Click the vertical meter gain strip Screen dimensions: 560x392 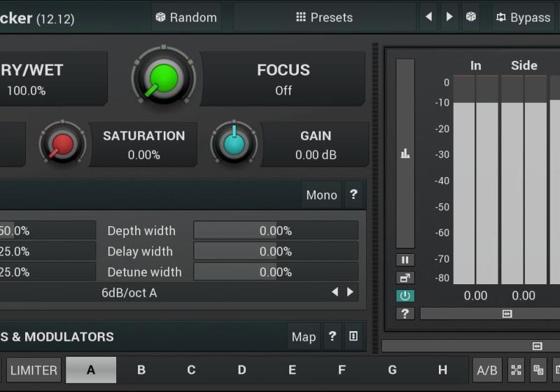click(405, 153)
